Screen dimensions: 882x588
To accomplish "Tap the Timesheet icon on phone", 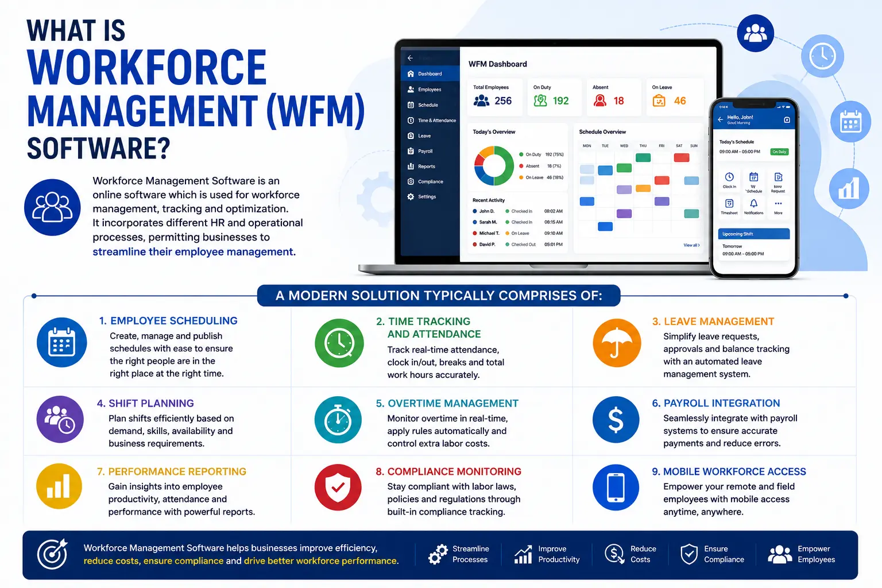I will click(x=729, y=203).
